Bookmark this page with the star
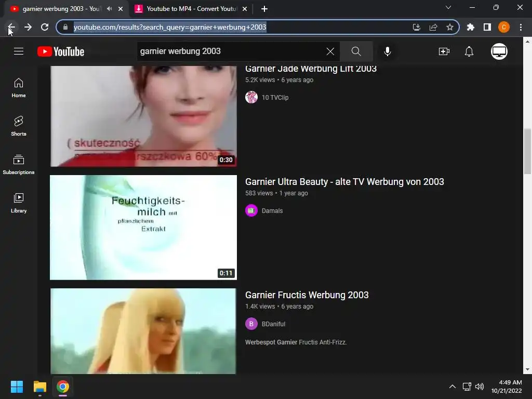 coord(450,27)
